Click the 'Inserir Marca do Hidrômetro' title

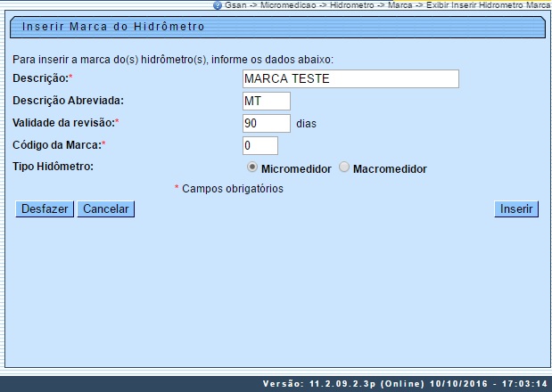[113, 27]
